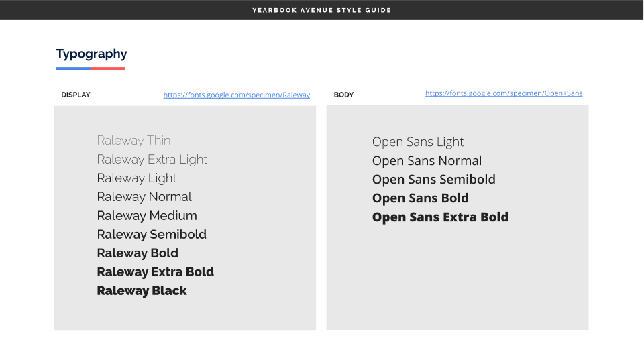Screen dimensions: 644x362
Task: Select the Raleway Thin sample text
Action: coord(133,141)
